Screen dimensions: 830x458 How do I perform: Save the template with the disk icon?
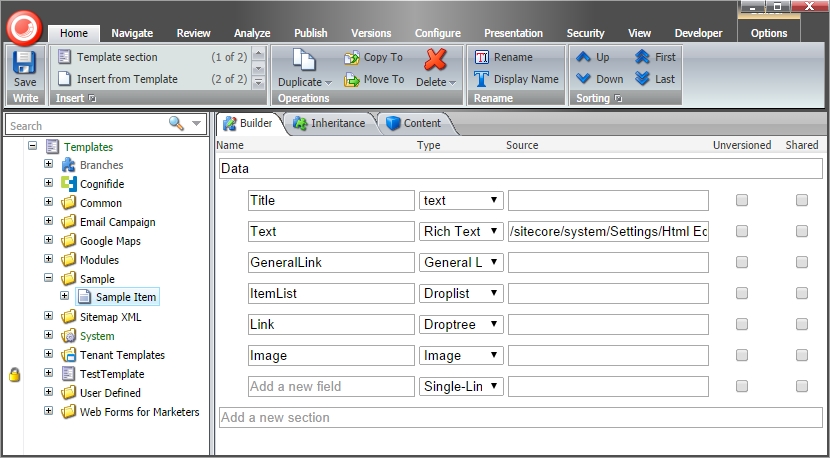(x=24, y=62)
